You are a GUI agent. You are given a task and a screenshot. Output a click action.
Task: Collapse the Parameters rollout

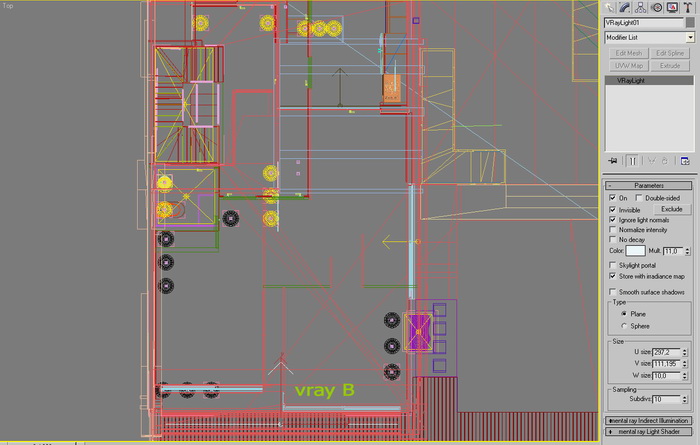[x=649, y=185]
